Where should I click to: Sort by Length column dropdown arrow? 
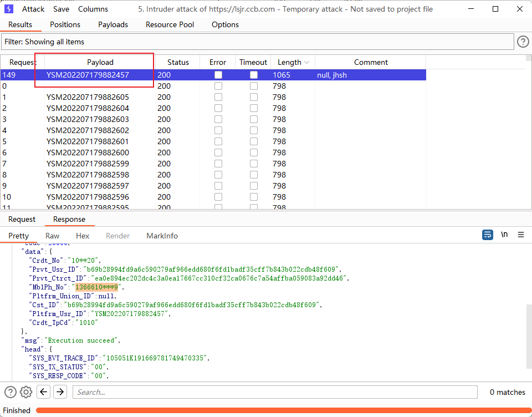(307, 63)
